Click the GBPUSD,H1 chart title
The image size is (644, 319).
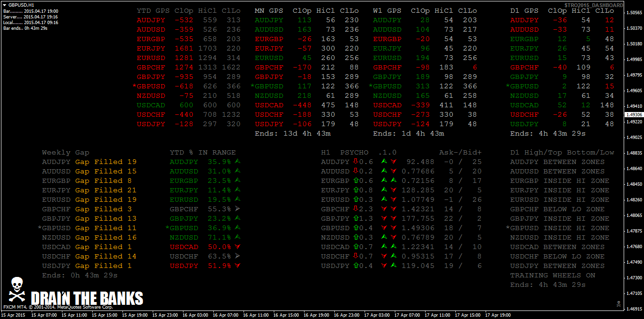21,5
